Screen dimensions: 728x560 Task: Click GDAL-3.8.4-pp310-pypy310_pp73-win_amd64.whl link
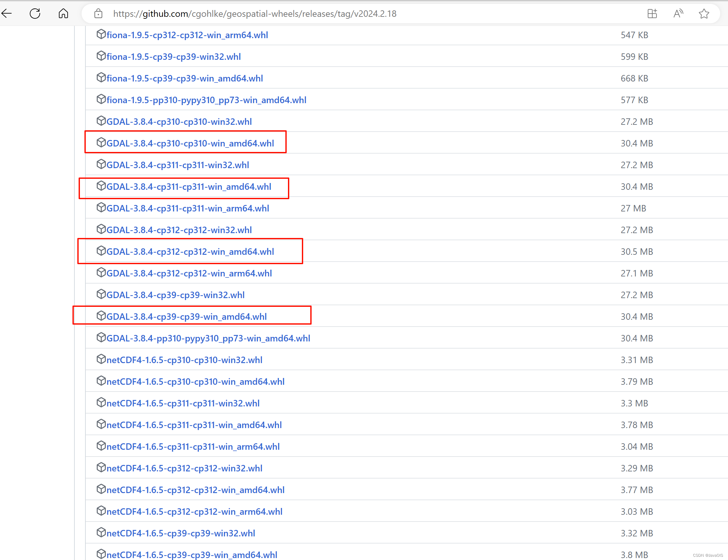click(x=208, y=338)
